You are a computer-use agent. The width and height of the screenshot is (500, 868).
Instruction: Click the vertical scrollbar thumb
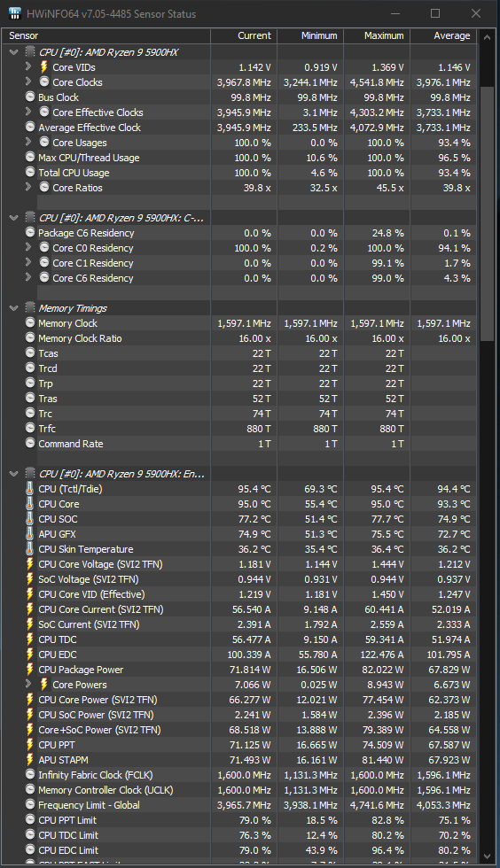click(487, 213)
